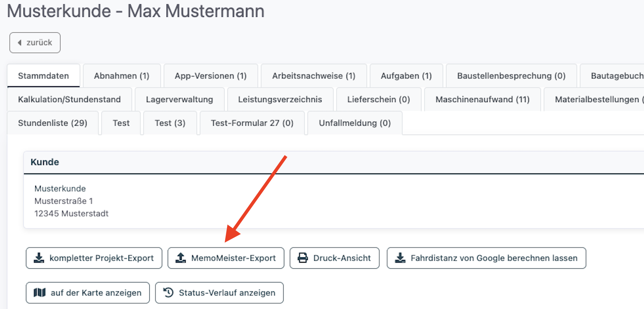Open the App-Versionen (1) tab
The width and height of the screenshot is (644, 309).
[210, 76]
